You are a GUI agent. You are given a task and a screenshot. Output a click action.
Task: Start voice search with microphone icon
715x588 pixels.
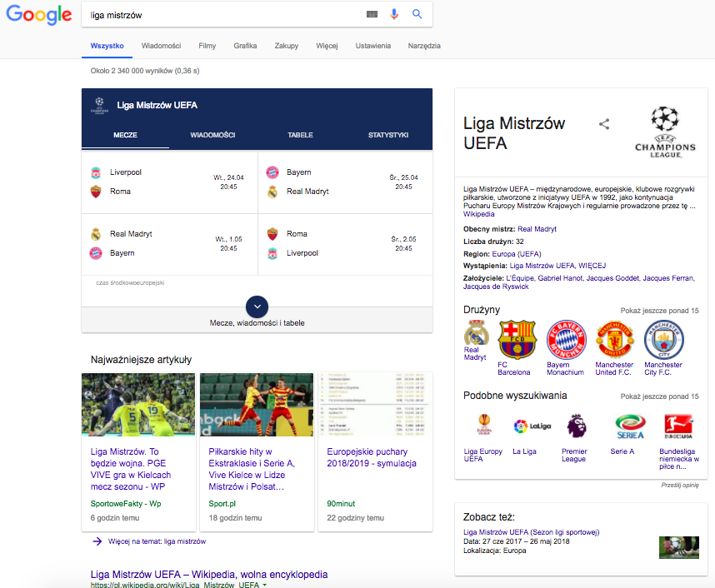[x=394, y=14]
